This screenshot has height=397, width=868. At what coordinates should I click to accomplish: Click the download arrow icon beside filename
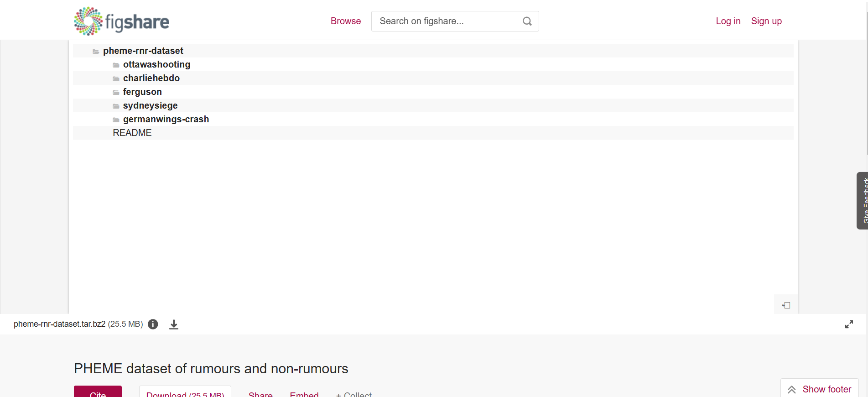point(174,324)
